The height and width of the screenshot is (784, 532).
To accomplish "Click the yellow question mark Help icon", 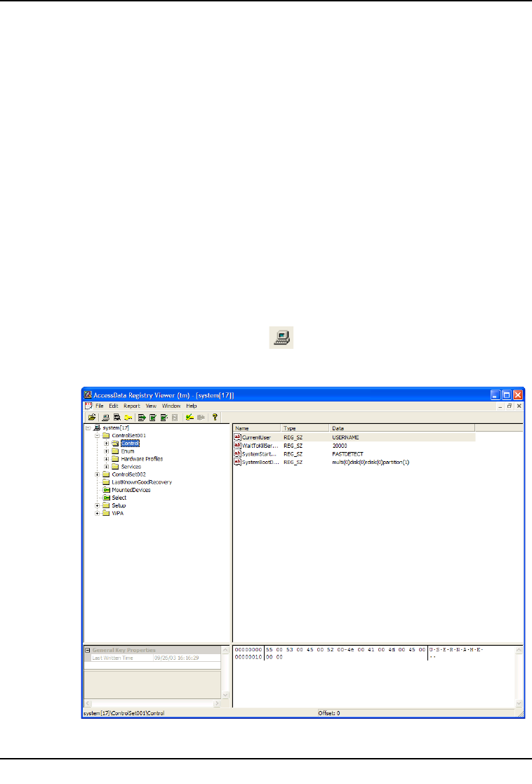I will click(215, 417).
